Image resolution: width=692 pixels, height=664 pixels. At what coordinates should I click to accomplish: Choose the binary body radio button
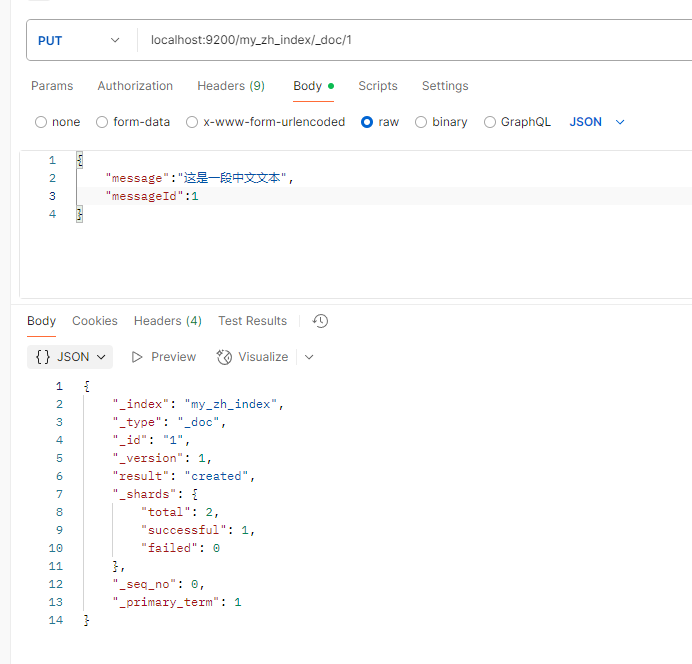click(x=421, y=122)
